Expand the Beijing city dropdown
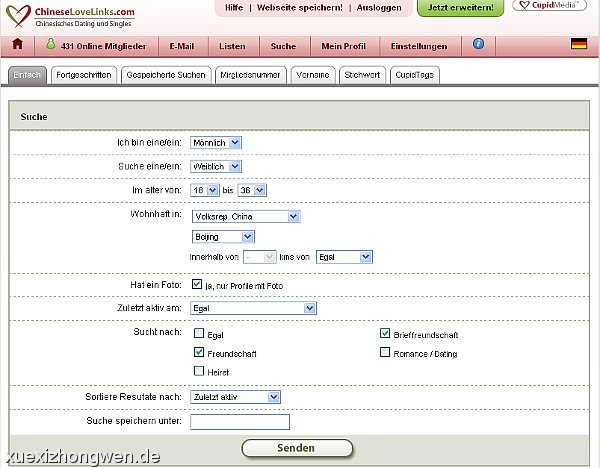This screenshot has width=600, height=468. pyautogui.click(x=223, y=237)
